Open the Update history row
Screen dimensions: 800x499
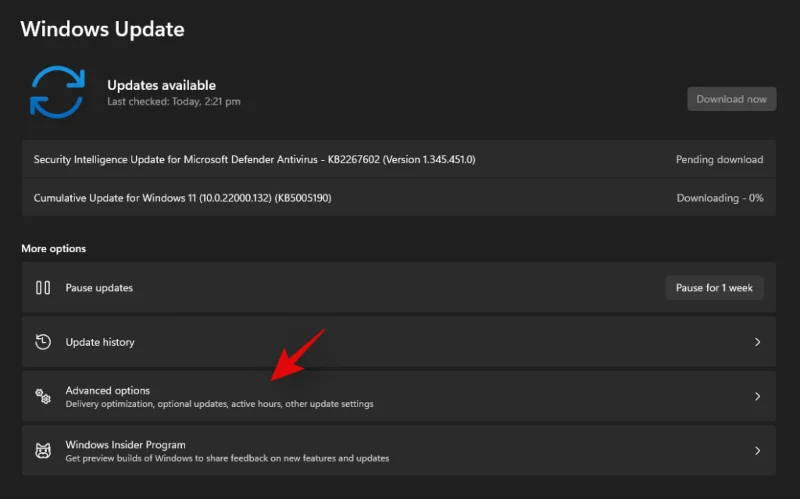(x=398, y=342)
